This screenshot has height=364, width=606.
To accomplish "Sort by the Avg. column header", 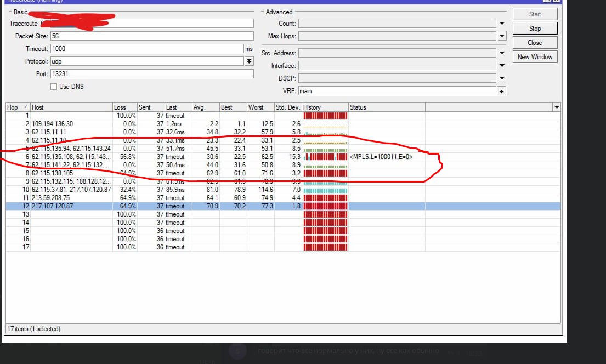I will pyautogui.click(x=206, y=107).
